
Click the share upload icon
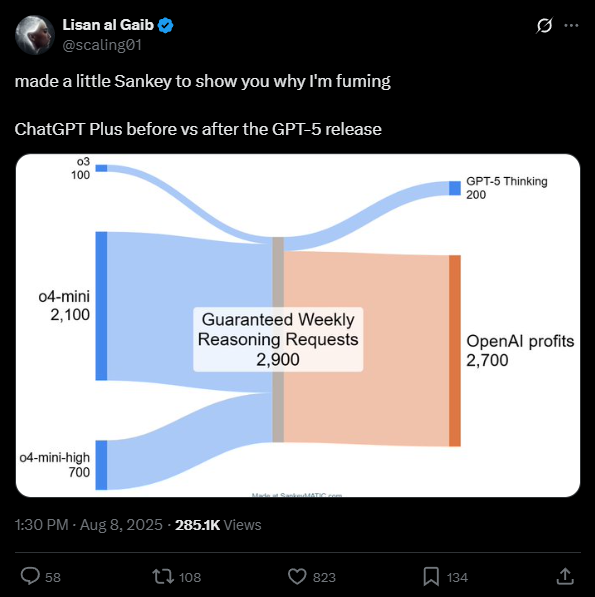pyautogui.click(x=565, y=576)
